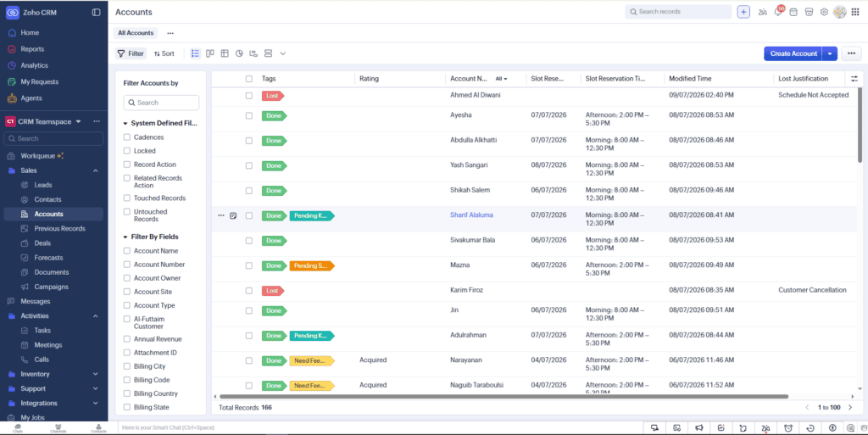
Task: Click the column settings icon
Action: point(854,79)
